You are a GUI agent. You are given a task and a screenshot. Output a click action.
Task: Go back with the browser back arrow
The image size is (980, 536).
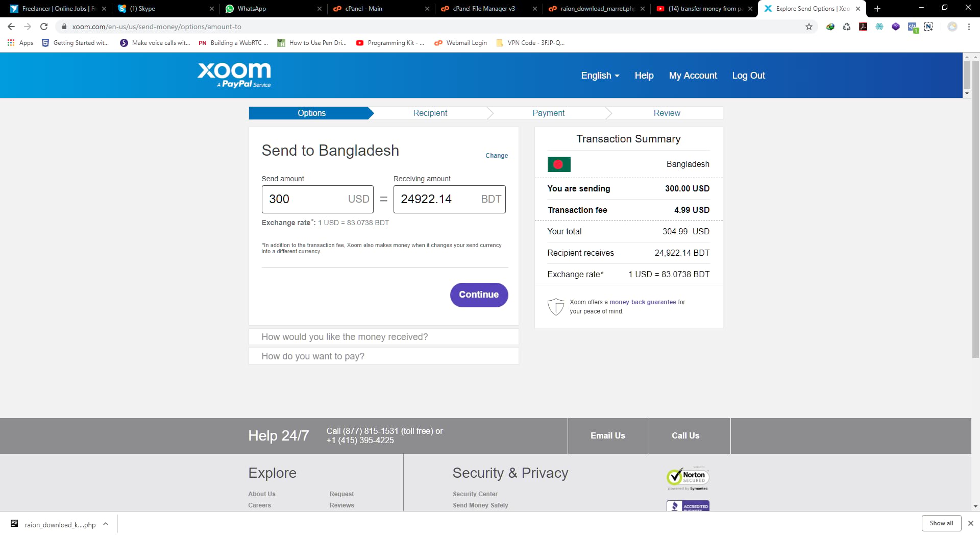coord(11,27)
